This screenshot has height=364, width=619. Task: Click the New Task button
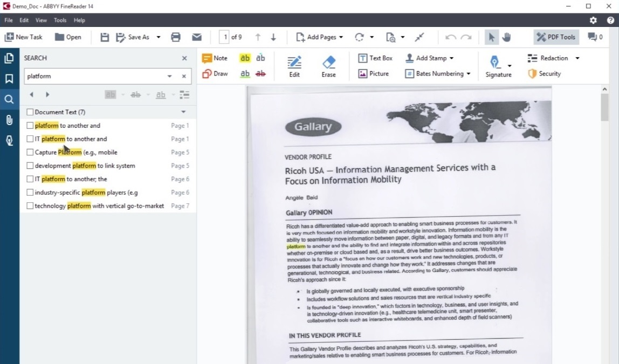[x=23, y=37]
